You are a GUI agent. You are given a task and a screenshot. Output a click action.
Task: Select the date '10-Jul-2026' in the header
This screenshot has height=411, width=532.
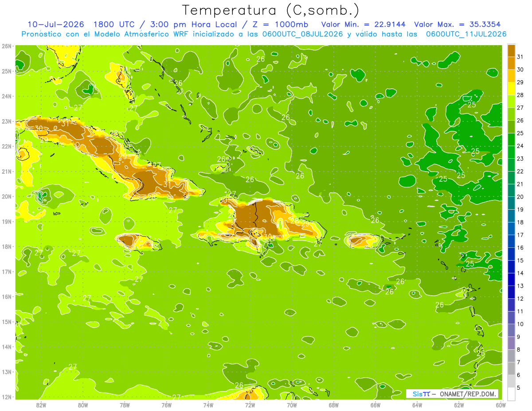56,24
